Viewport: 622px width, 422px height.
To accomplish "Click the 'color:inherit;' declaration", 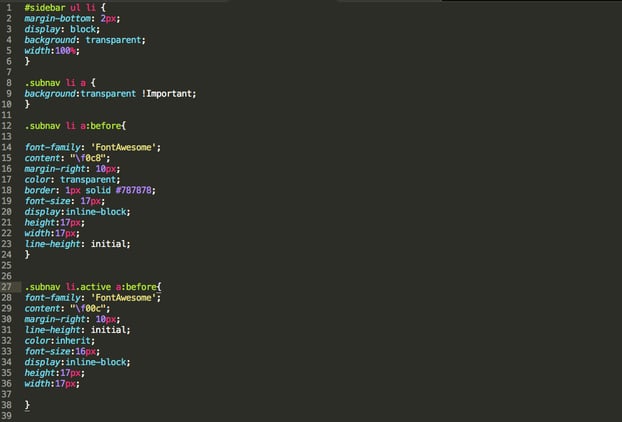I will tap(60, 340).
